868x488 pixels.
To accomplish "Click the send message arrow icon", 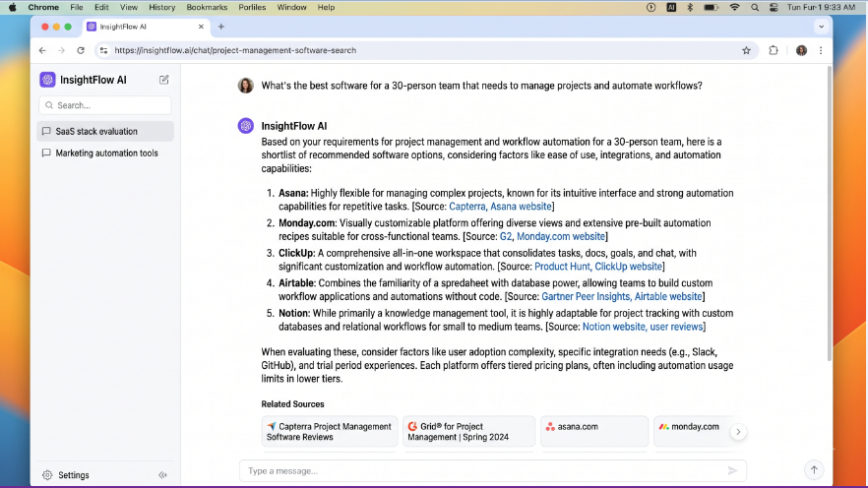I will pos(732,471).
